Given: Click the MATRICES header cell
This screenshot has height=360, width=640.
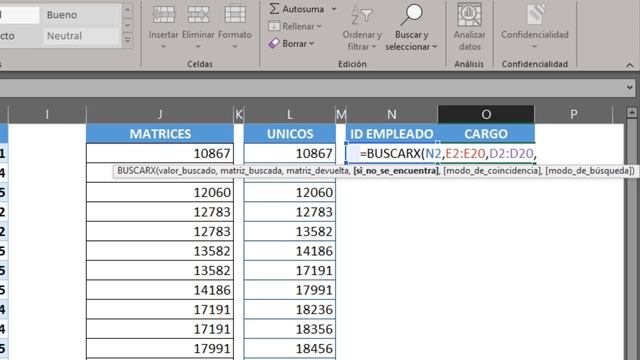Looking at the screenshot, I should coord(160,133).
